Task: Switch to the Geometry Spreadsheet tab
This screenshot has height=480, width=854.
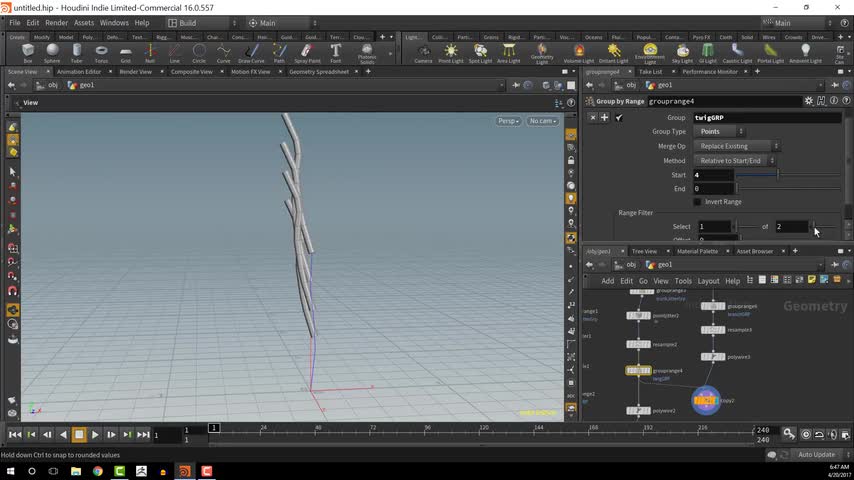Action: click(x=319, y=72)
